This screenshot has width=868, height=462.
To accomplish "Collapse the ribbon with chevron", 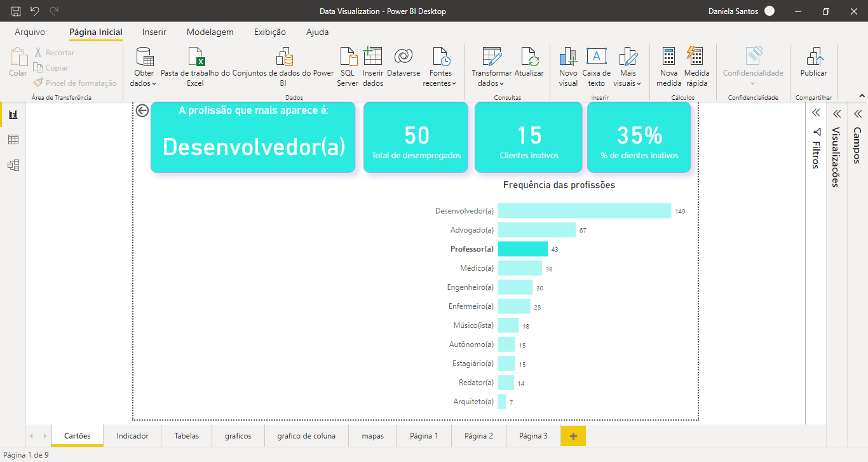I will point(861,96).
